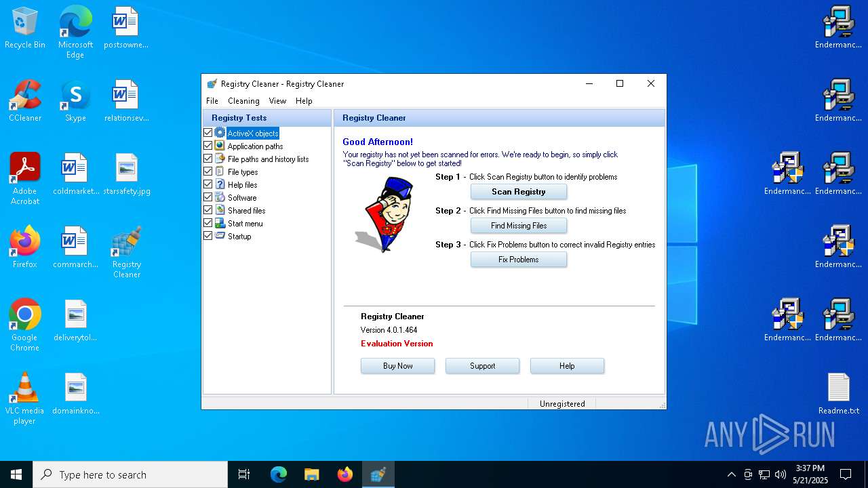Click the Buy Now button
The image size is (868, 488).
(x=397, y=366)
